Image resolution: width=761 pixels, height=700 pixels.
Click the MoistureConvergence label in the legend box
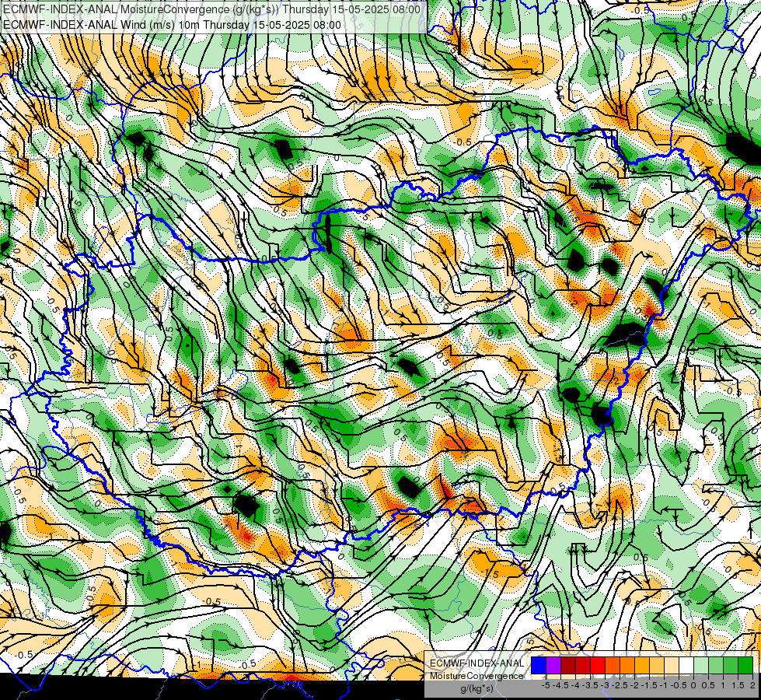[x=476, y=676]
